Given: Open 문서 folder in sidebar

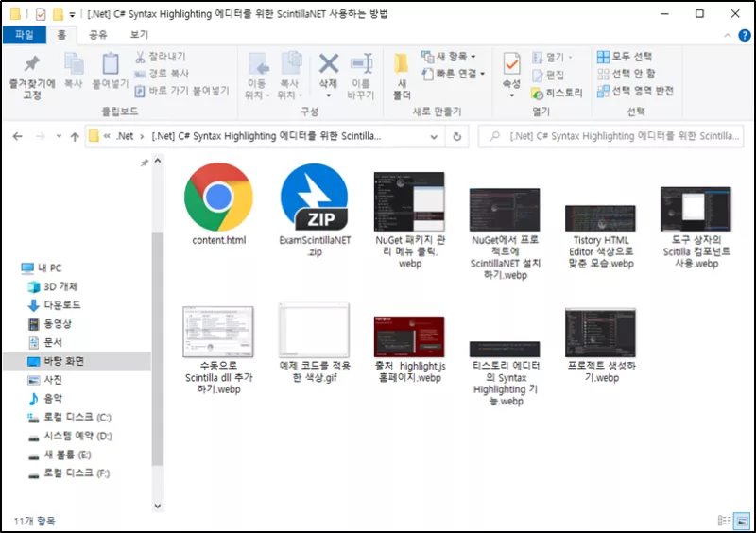Looking at the screenshot, I should (x=45, y=342).
